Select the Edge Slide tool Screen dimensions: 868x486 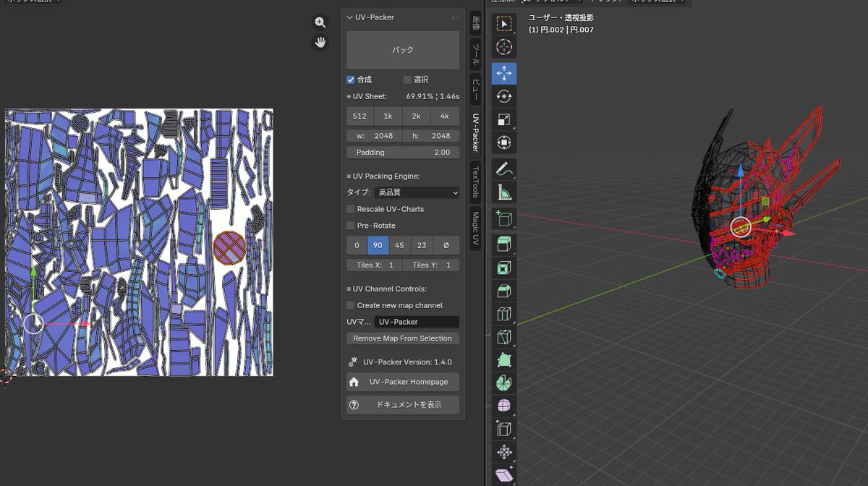pyautogui.click(x=504, y=430)
